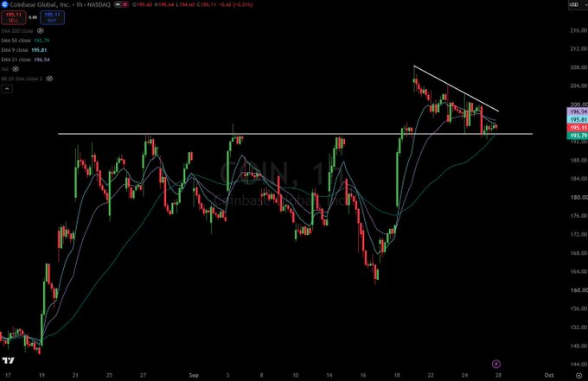This screenshot has height=381, width=588.
Task: Select the EMA 9 close indicator label
Action: click(15, 50)
